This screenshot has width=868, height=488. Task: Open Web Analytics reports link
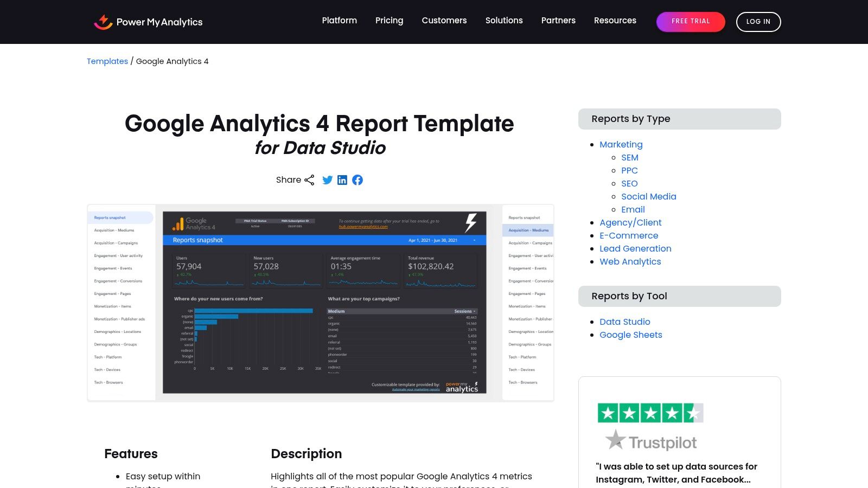point(630,262)
